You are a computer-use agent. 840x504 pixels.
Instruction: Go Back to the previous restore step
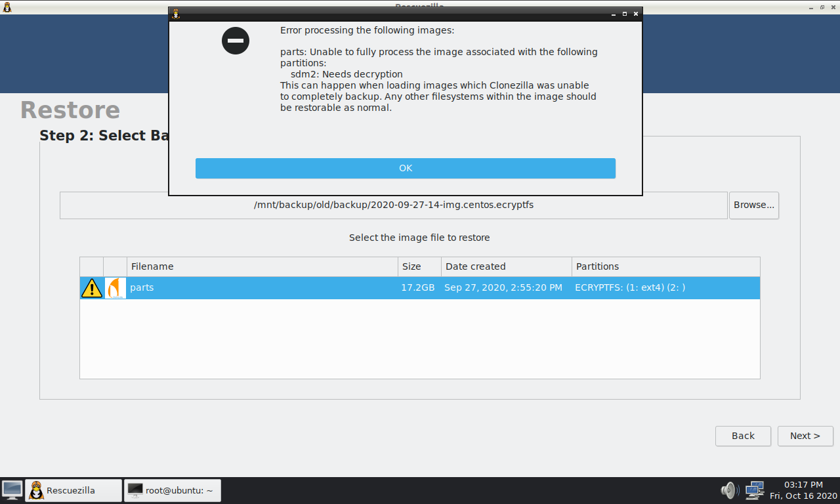742,436
